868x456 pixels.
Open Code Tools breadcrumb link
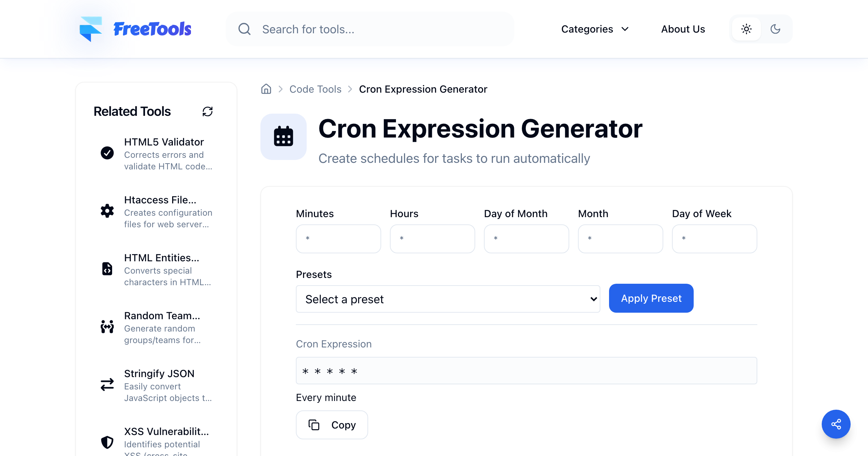coord(315,89)
